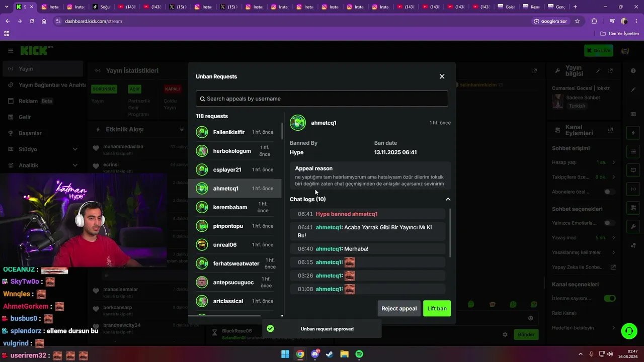Open Yapay Zeka ile Sohbet external link
The height and width of the screenshot is (362, 644).
click(613, 267)
